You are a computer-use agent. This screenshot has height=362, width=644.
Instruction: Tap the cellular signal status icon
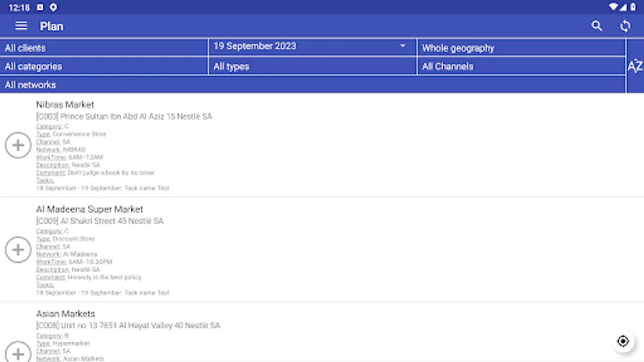pos(623,7)
